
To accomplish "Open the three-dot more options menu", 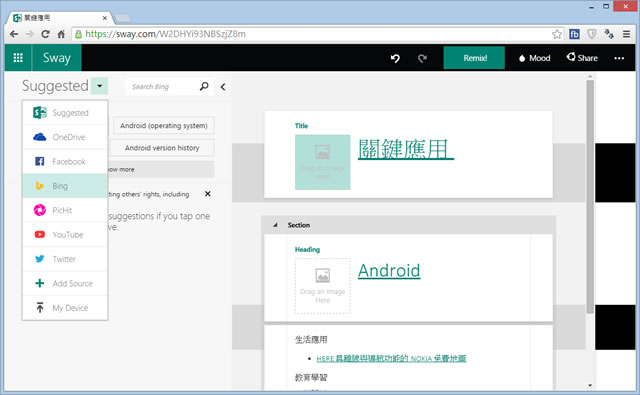I will point(619,58).
